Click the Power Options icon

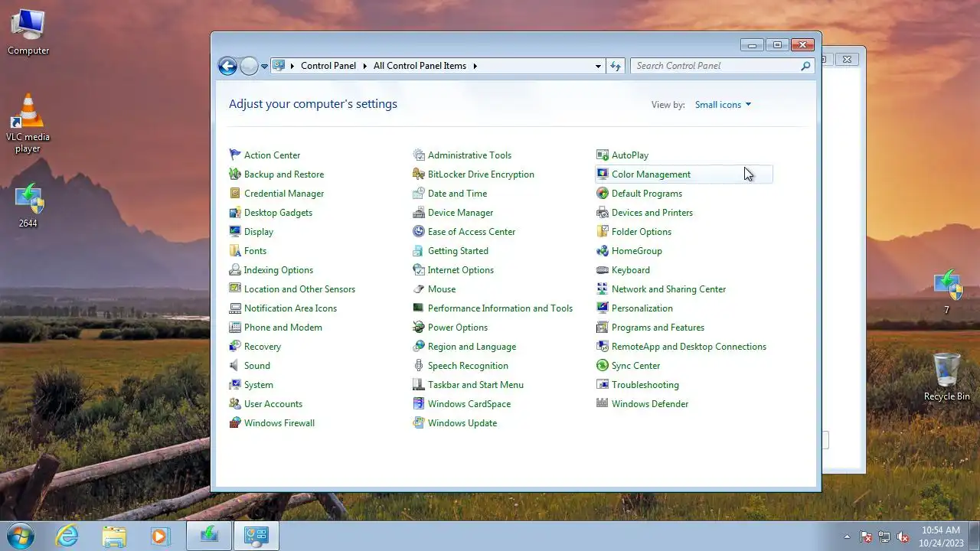point(419,327)
